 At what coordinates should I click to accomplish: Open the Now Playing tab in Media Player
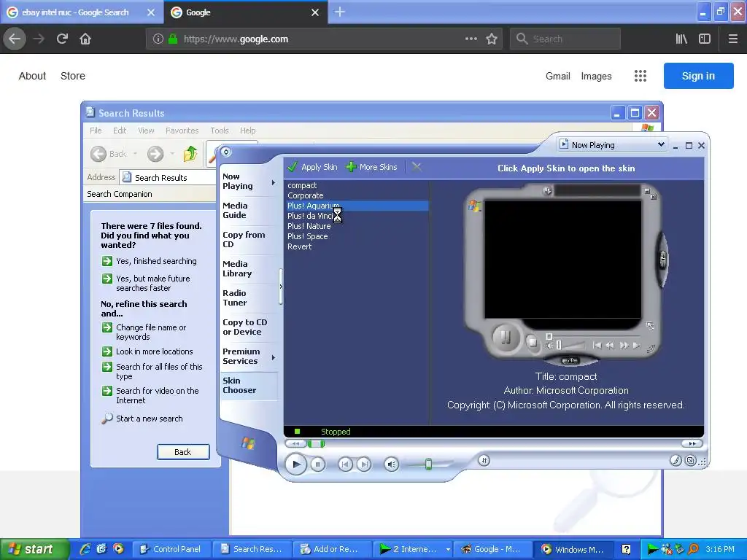coord(238,182)
